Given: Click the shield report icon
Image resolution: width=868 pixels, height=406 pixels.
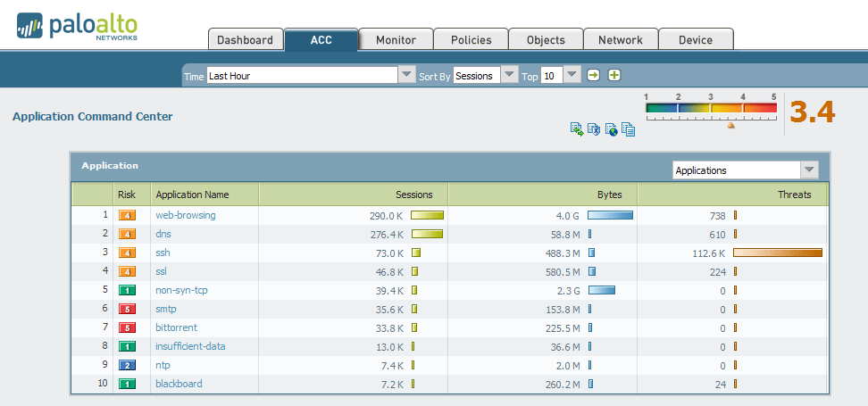Looking at the screenshot, I should pos(594,130).
